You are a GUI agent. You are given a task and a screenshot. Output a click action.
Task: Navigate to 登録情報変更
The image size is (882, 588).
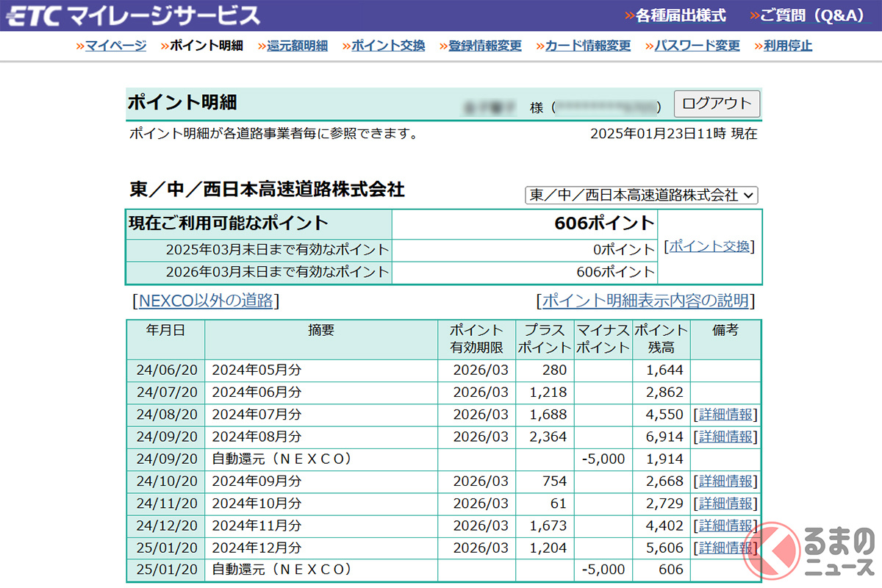click(x=485, y=46)
